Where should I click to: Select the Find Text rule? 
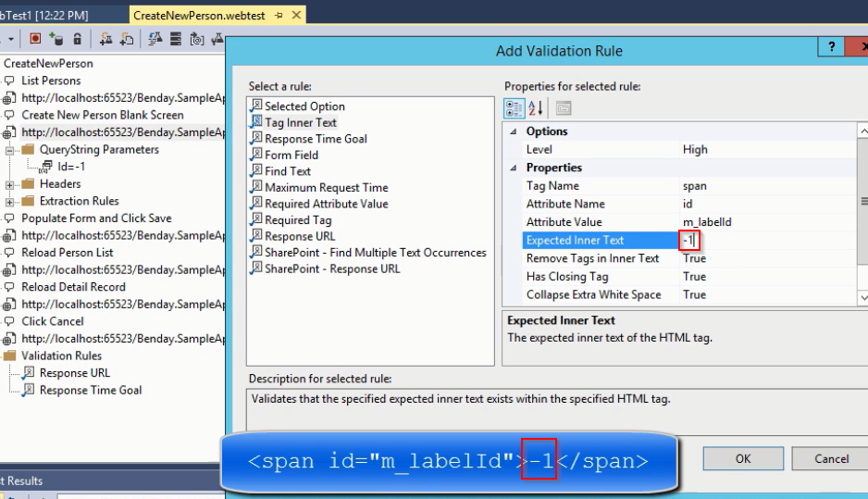point(287,171)
